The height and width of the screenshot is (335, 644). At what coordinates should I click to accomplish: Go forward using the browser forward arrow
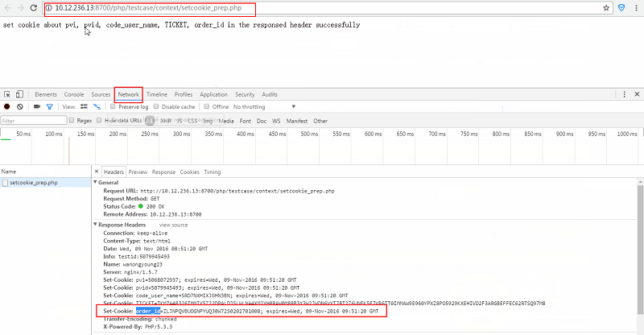(x=21, y=8)
